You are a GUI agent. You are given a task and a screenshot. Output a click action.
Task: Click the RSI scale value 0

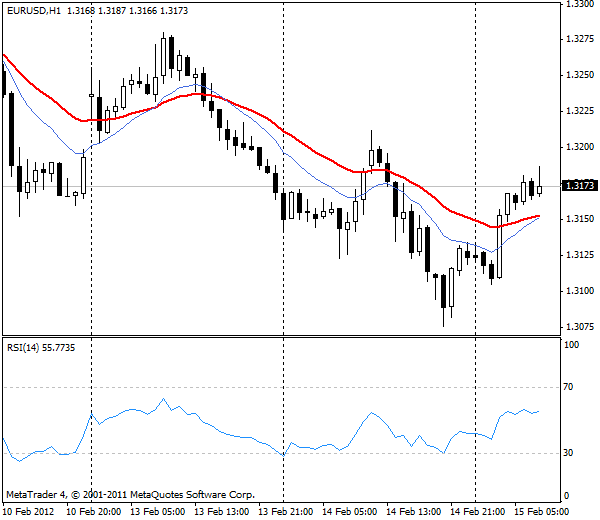coord(566,496)
